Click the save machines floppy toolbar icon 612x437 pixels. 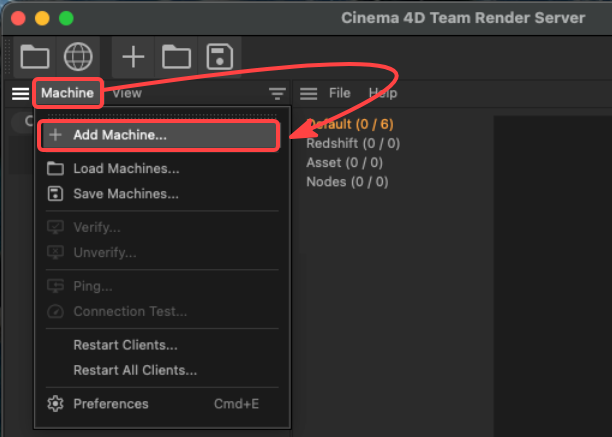tap(220, 57)
